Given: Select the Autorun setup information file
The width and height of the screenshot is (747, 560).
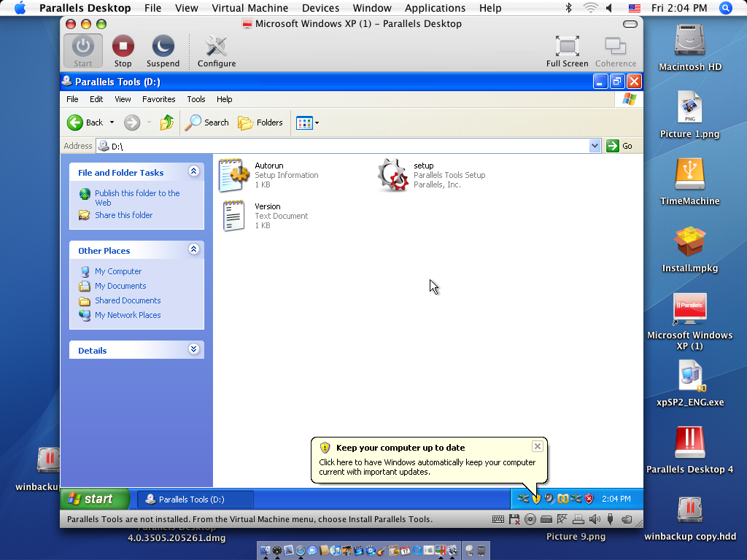Looking at the screenshot, I should (268, 175).
